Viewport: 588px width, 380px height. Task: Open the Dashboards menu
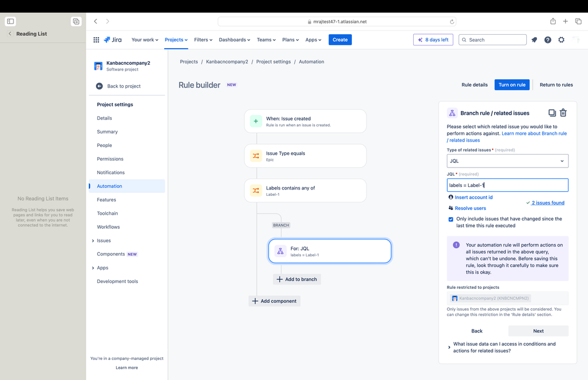tap(234, 40)
